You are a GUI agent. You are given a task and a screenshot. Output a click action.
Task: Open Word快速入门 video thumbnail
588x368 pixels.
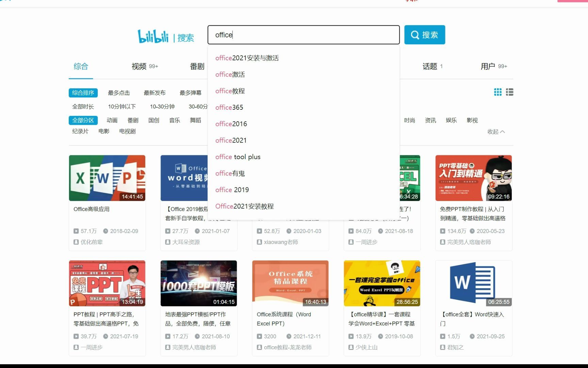tap(474, 283)
